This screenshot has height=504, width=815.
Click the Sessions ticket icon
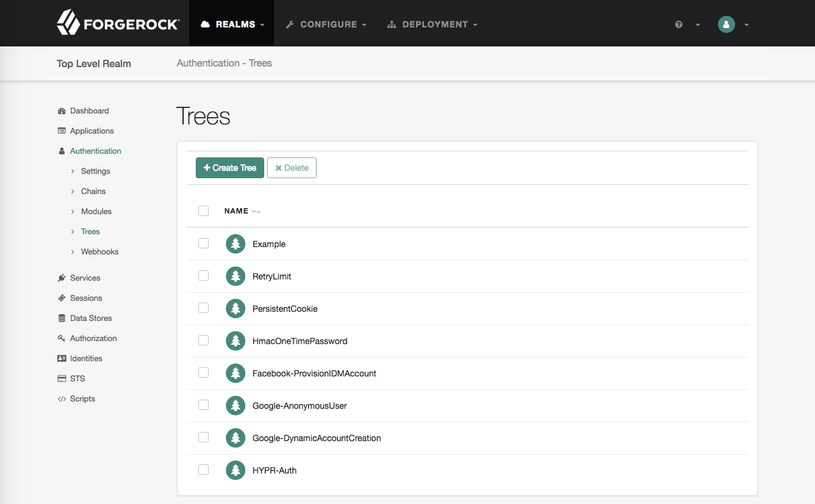click(62, 298)
